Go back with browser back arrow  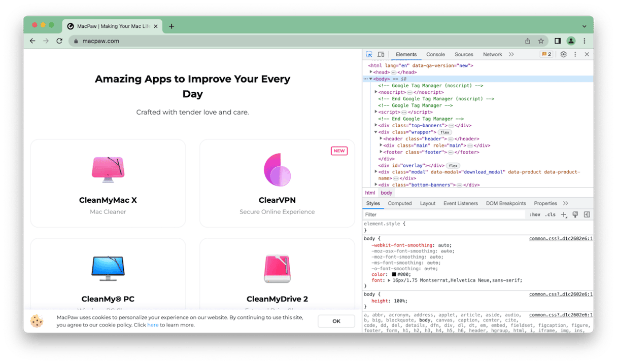click(x=32, y=41)
